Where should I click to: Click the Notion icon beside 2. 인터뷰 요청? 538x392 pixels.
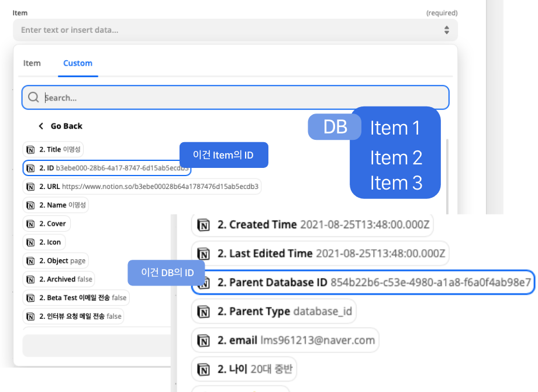click(x=30, y=317)
